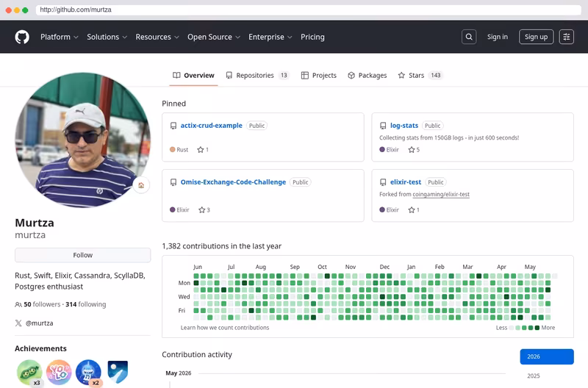Expand the Platform menu

point(60,37)
